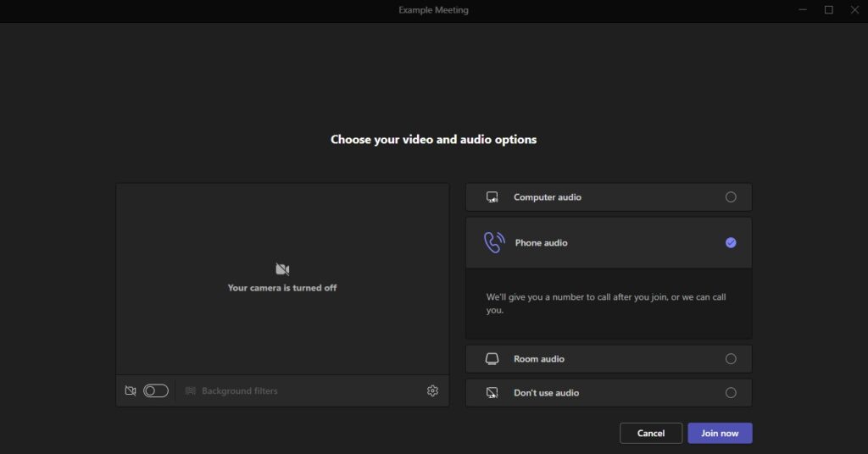Click the Computer audio label

tap(548, 197)
